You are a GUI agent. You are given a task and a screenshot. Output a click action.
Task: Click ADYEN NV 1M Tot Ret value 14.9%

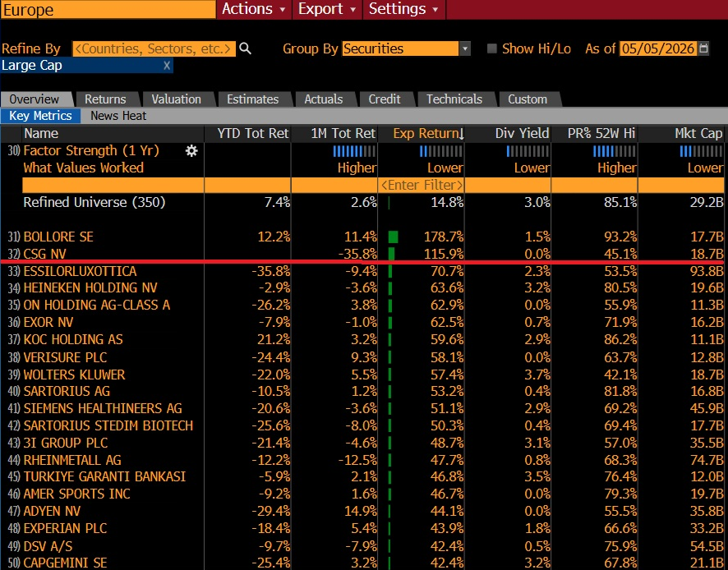[x=359, y=511]
